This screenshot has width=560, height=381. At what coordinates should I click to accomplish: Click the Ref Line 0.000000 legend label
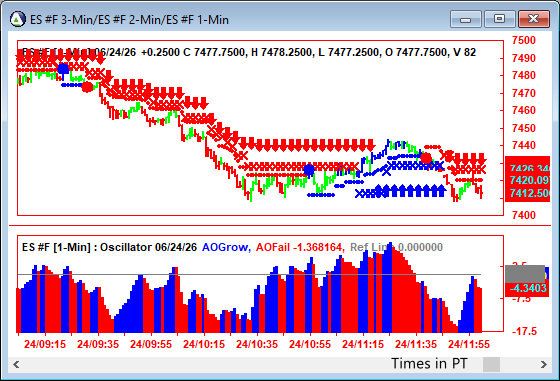[396, 247]
